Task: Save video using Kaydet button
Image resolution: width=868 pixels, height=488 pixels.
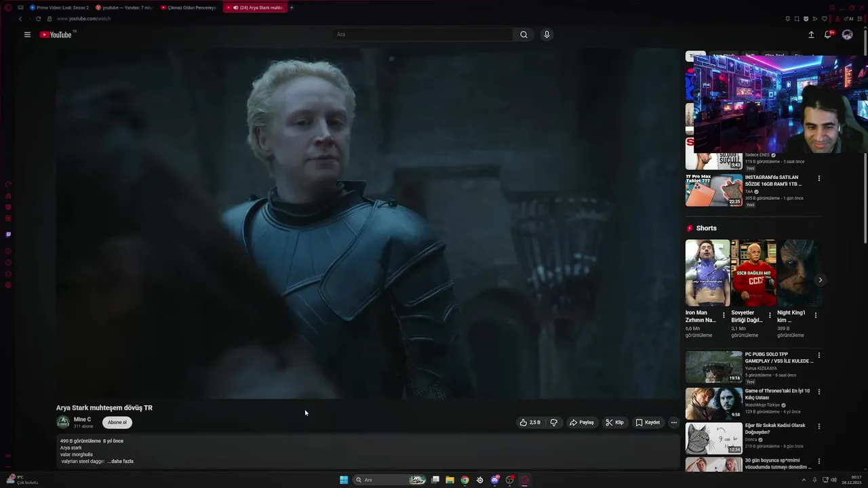Action: (648, 422)
